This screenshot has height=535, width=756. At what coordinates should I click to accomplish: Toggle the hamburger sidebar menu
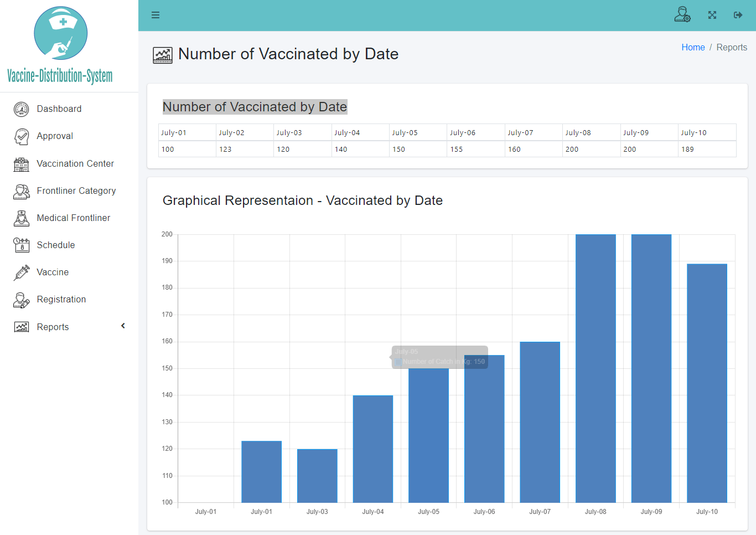[x=156, y=15]
